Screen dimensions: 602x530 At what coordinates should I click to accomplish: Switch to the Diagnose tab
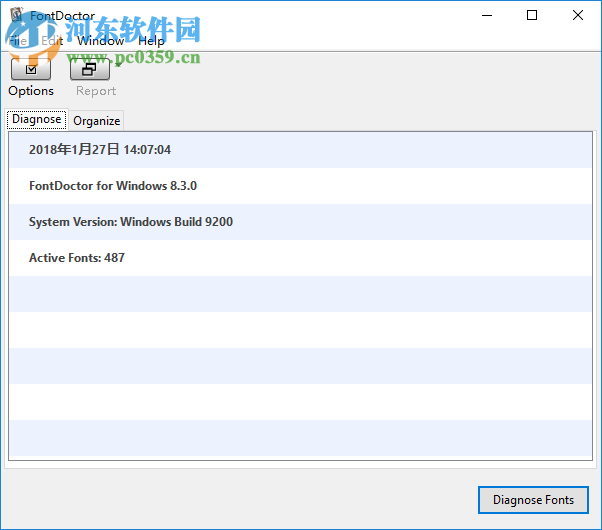tap(37, 119)
